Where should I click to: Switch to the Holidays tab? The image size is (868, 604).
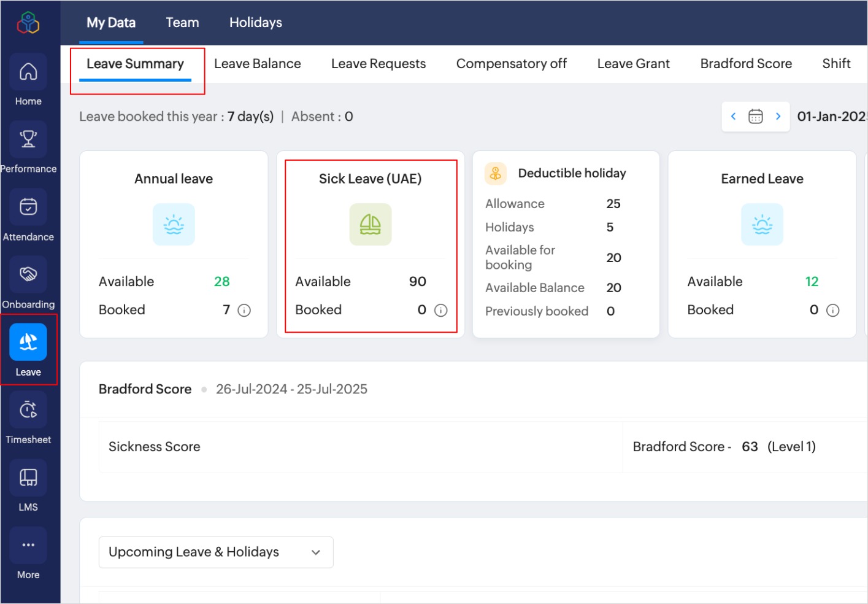[x=255, y=23]
